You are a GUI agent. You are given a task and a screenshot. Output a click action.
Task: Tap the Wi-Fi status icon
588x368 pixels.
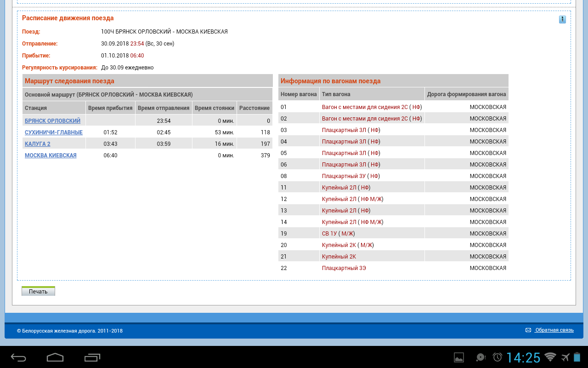click(x=550, y=357)
